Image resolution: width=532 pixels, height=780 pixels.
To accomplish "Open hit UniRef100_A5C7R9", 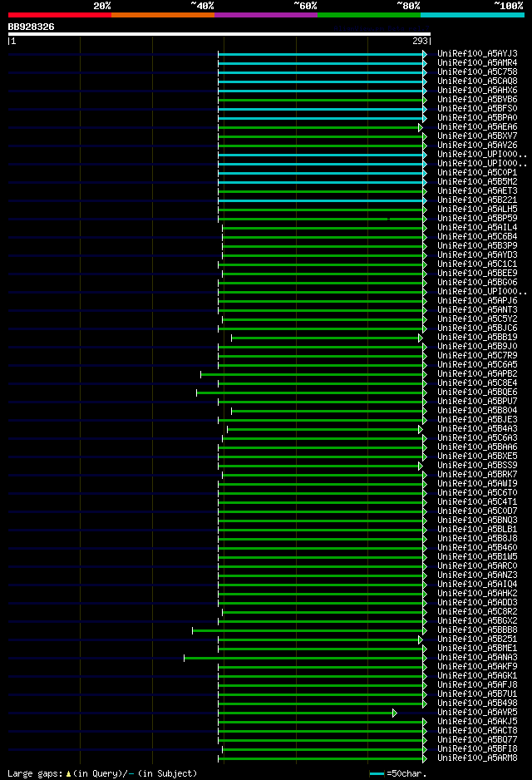I will [x=477, y=355].
